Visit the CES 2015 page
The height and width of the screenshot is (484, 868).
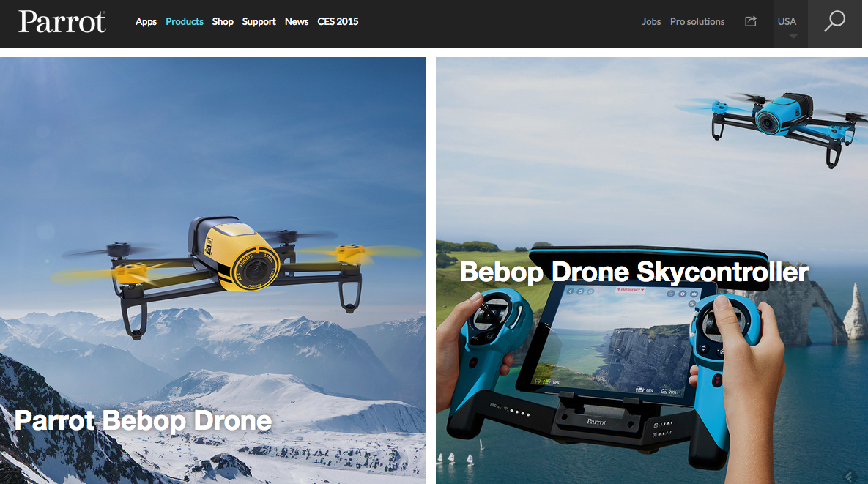[338, 21]
